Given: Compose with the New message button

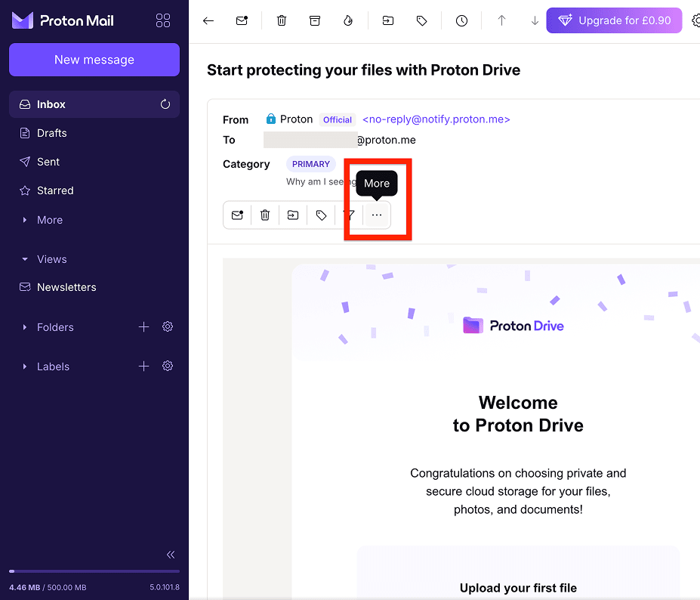Looking at the screenshot, I should pos(94,60).
